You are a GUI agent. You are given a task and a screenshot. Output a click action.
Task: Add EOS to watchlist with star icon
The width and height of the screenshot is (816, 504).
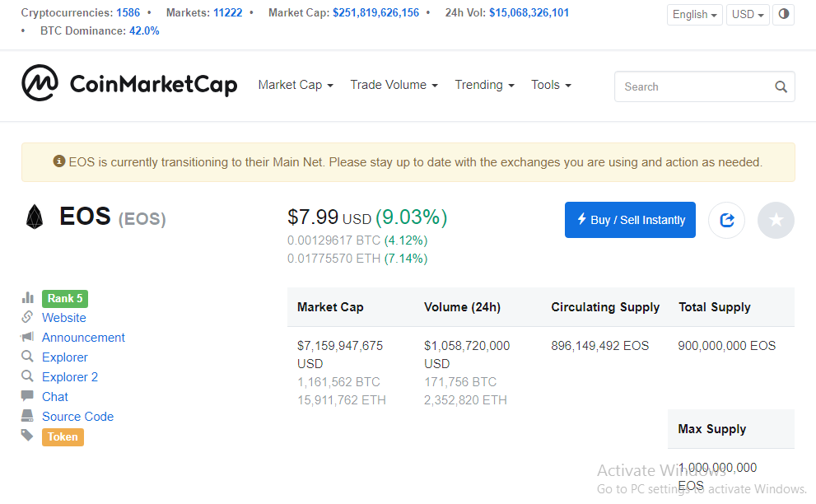coord(776,220)
